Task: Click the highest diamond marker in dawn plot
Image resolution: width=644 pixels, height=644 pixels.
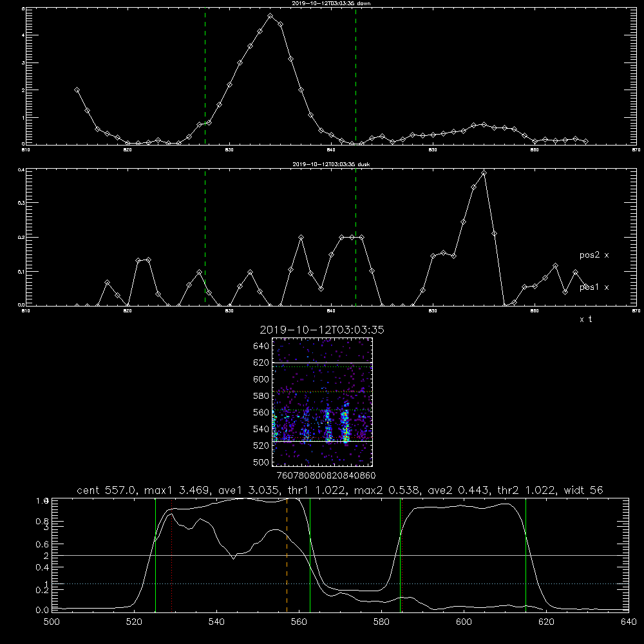Action: [270, 16]
